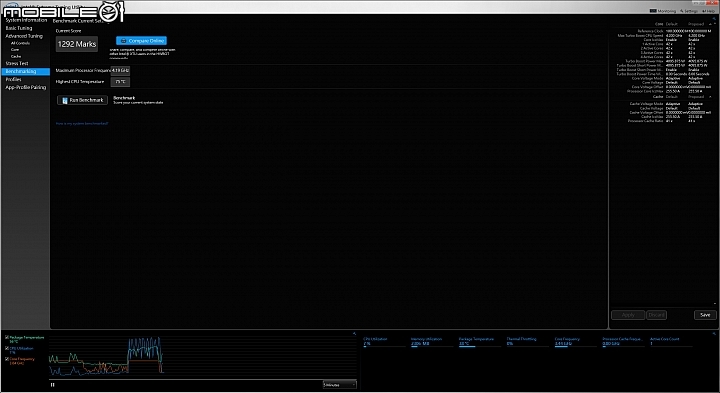This screenshot has width=720, height=393.
Task: Pause the monitoring graph
Action: pyautogui.click(x=52, y=385)
